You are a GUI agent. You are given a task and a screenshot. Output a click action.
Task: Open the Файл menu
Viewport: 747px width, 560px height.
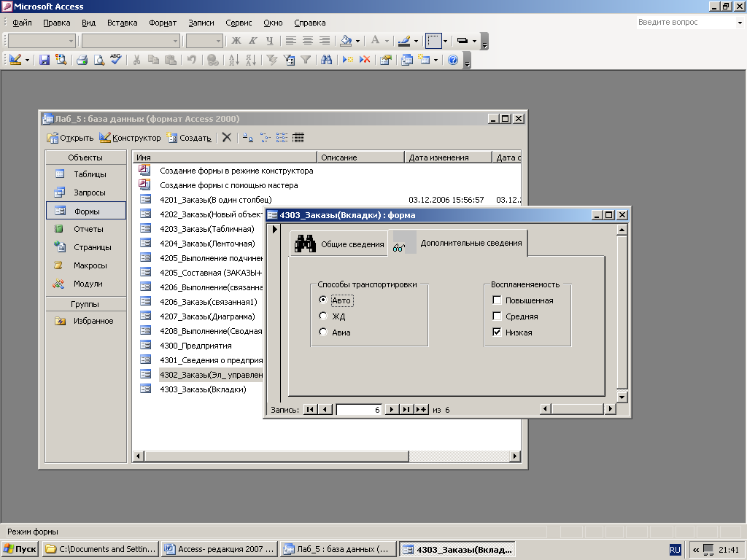22,23
